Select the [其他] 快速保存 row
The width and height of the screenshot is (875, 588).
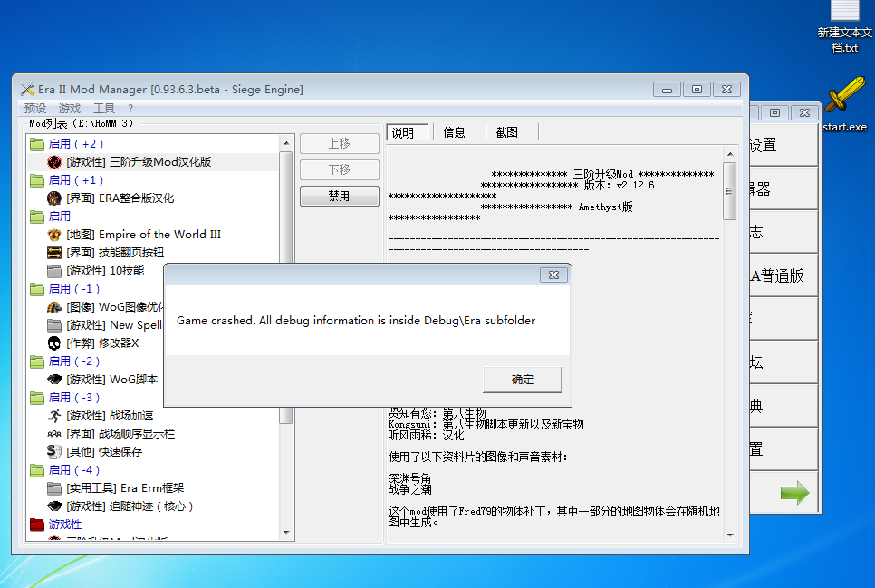153,451
